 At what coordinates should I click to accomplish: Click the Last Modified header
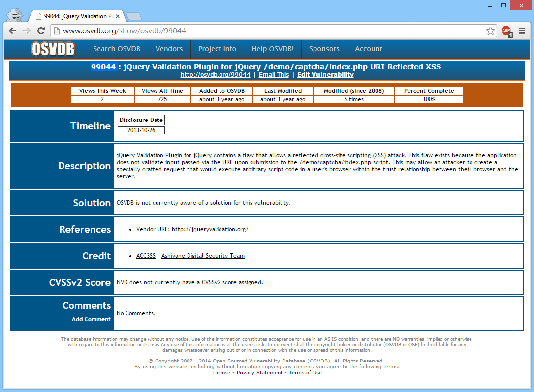tap(283, 91)
